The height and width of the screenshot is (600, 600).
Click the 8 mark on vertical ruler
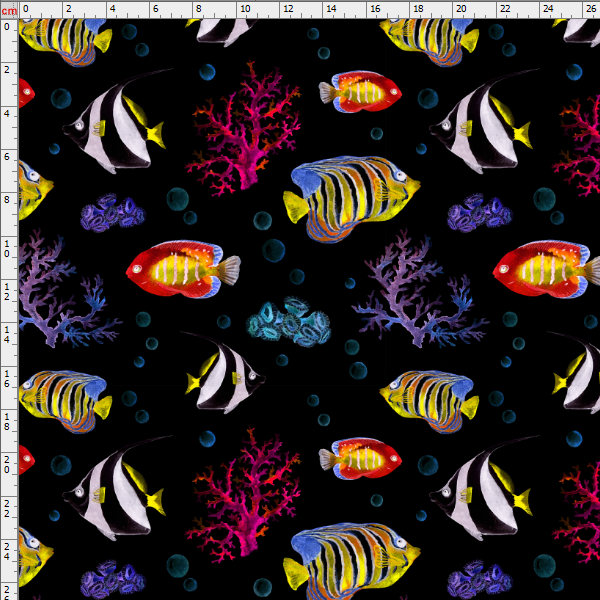tap(7, 200)
